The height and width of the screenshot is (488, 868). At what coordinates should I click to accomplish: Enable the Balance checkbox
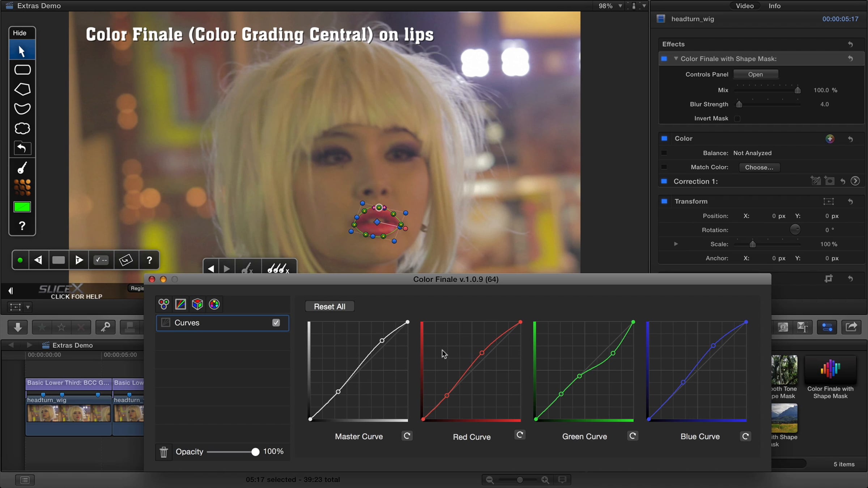(664, 153)
